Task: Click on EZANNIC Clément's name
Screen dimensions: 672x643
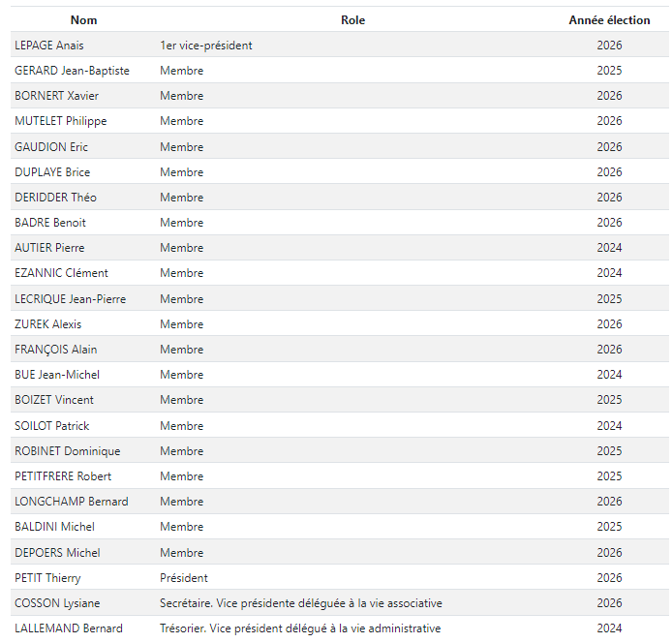Action: 61,273
